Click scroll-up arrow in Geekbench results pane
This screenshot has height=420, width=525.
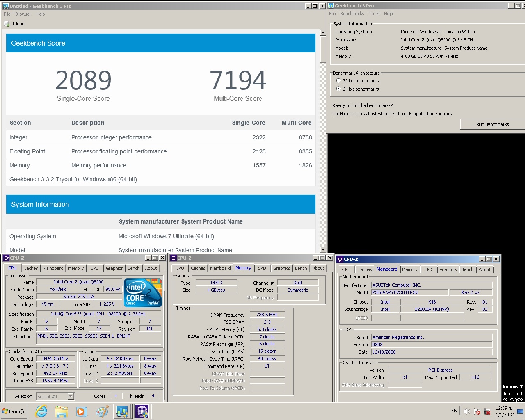[x=323, y=32]
